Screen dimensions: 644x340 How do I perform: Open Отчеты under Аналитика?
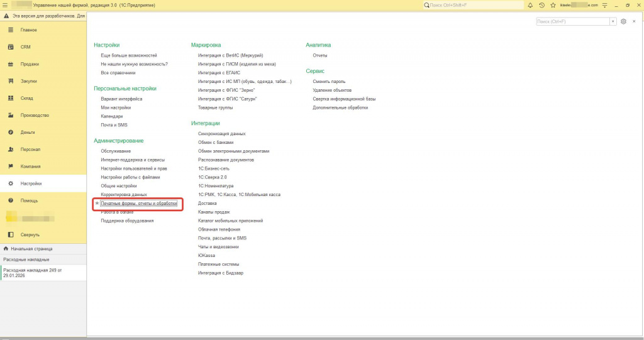coord(320,55)
